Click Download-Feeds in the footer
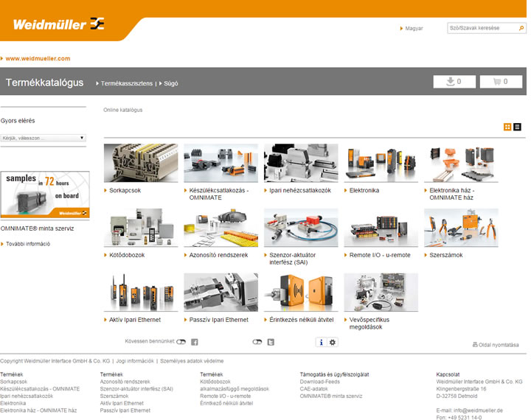Viewport: 531px width, 420px height. pos(319,382)
